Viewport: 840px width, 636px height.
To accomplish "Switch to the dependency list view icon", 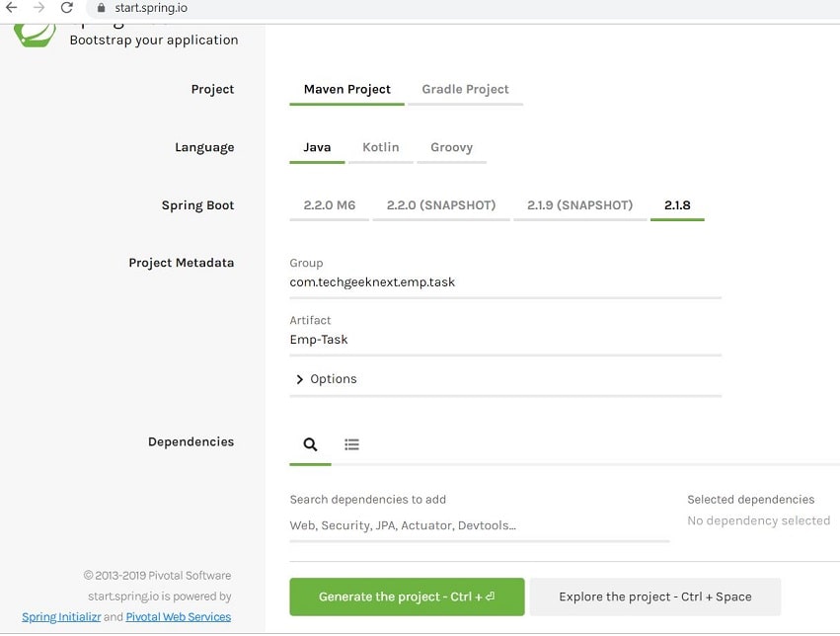I will (352, 444).
